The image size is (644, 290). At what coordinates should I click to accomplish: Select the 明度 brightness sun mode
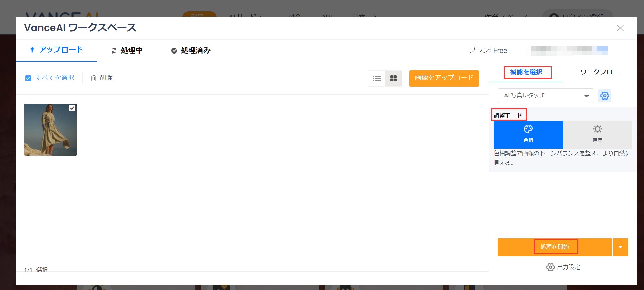pyautogui.click(x=597, y=134)
